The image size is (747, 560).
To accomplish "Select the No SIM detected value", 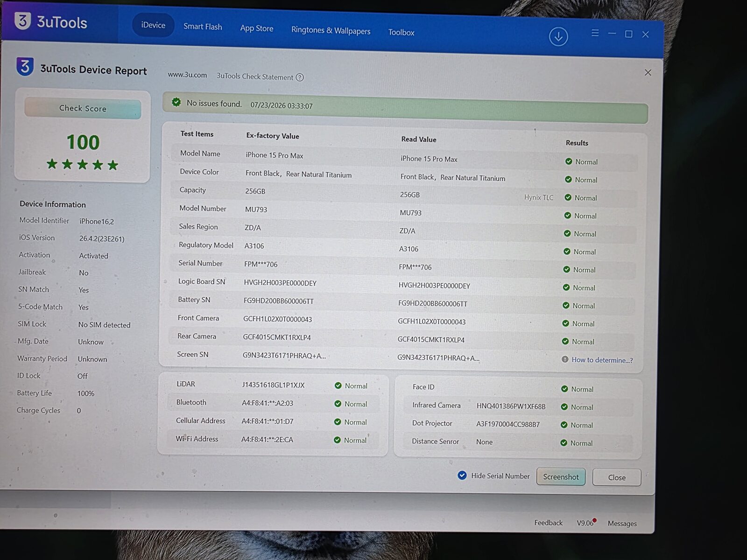I will pos(104,325).
